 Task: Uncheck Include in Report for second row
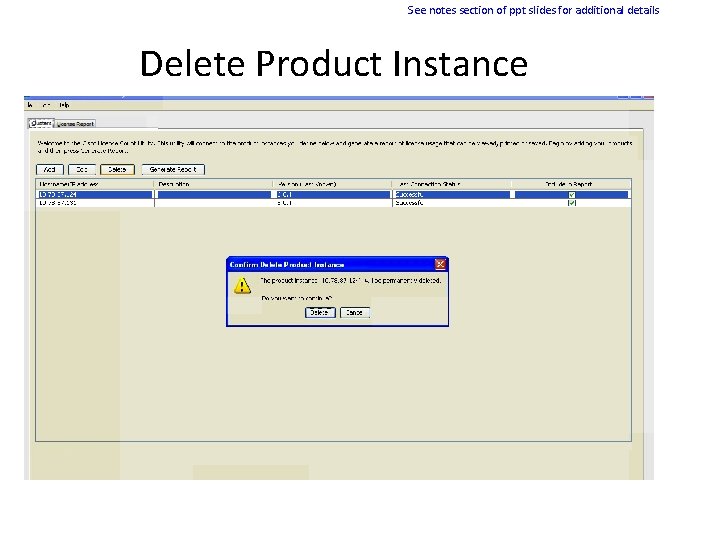coord(572,202)
